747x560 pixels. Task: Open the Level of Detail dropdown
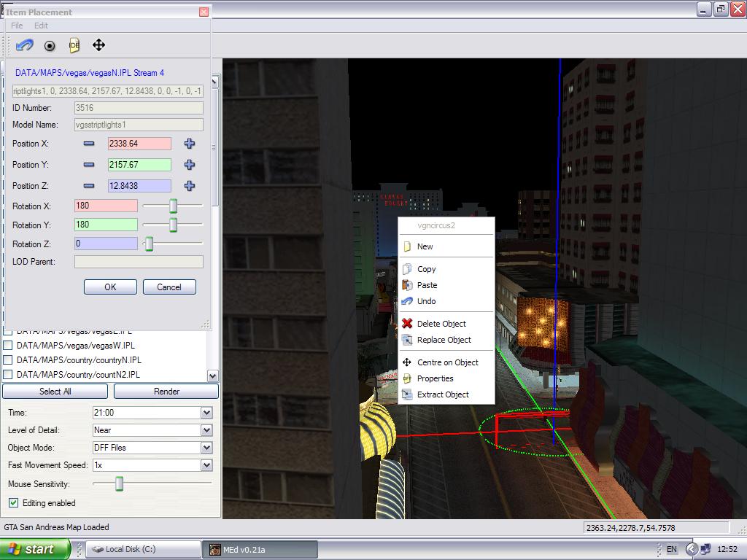pyautogui.click(x=206, y=430)
